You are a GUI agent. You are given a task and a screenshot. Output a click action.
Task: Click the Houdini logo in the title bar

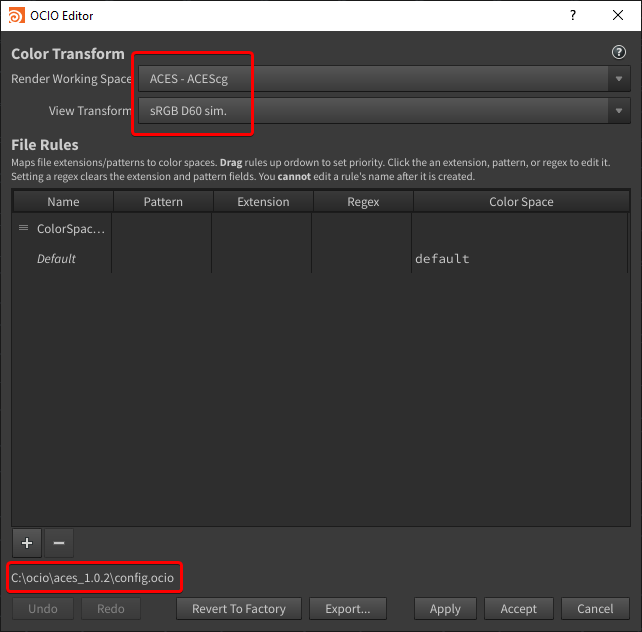pyautogui.click(x=16, y=16)
